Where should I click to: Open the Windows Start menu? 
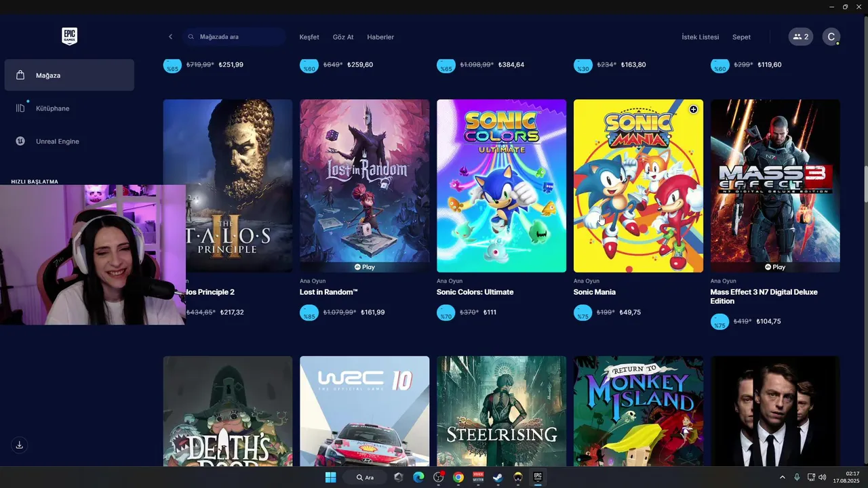click(x=330, y=477)
